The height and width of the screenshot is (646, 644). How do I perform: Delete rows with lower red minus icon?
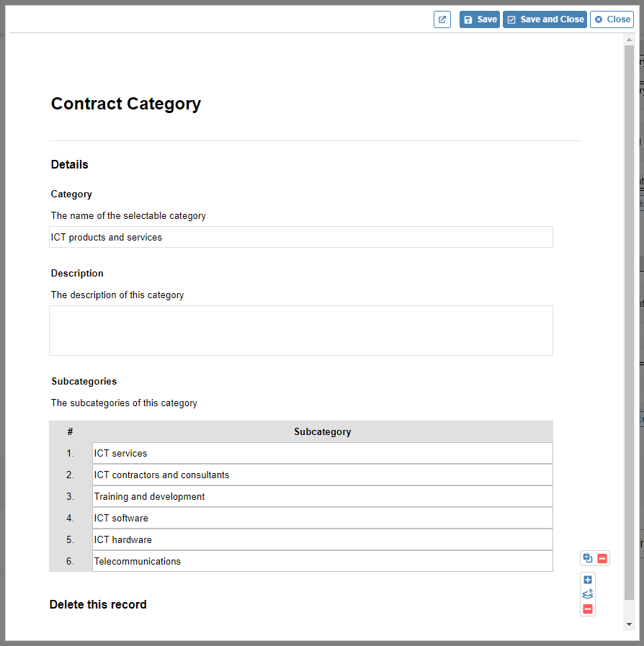pyautogui.click(x=588, y=609)
